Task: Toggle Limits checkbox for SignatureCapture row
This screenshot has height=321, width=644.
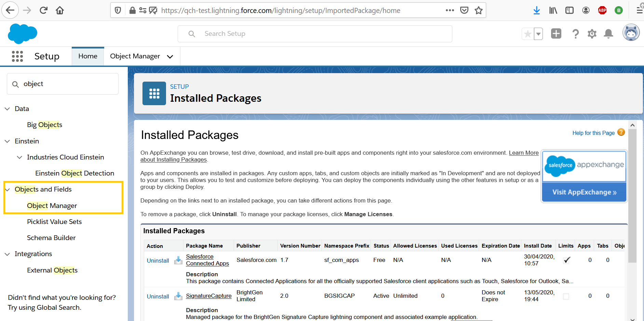Action: [566, 296]
